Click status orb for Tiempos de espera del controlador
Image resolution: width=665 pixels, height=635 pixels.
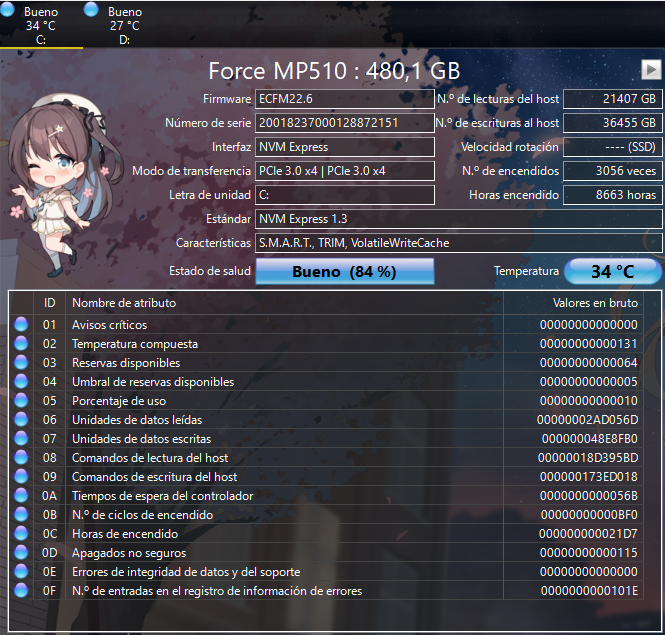[21, 495]
